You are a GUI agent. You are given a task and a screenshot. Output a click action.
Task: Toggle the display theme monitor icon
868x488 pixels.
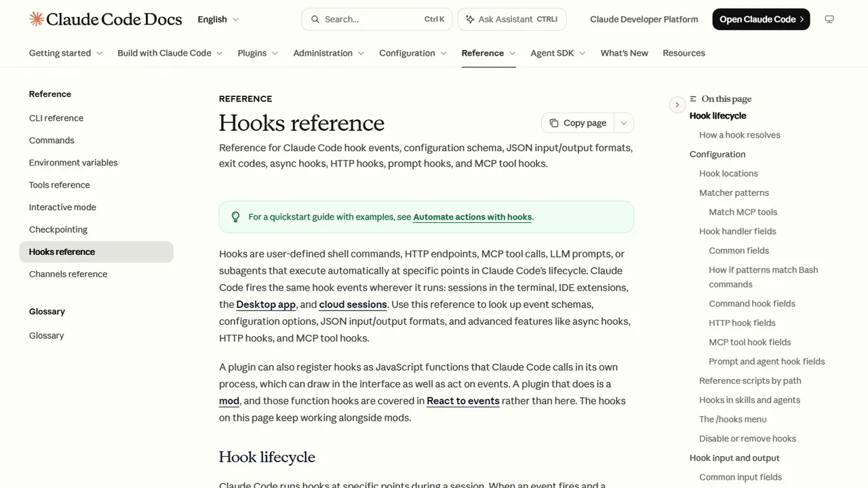coord(829,19)
